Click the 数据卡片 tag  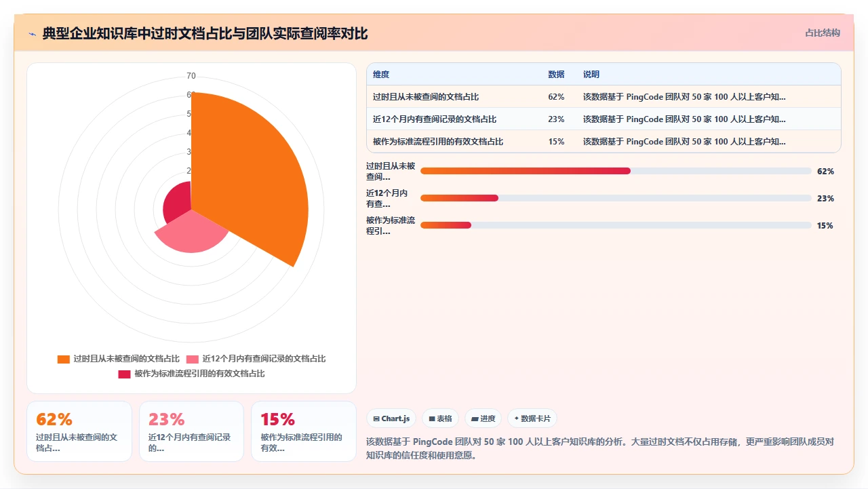pyautogui.click(x=532, y=418)
